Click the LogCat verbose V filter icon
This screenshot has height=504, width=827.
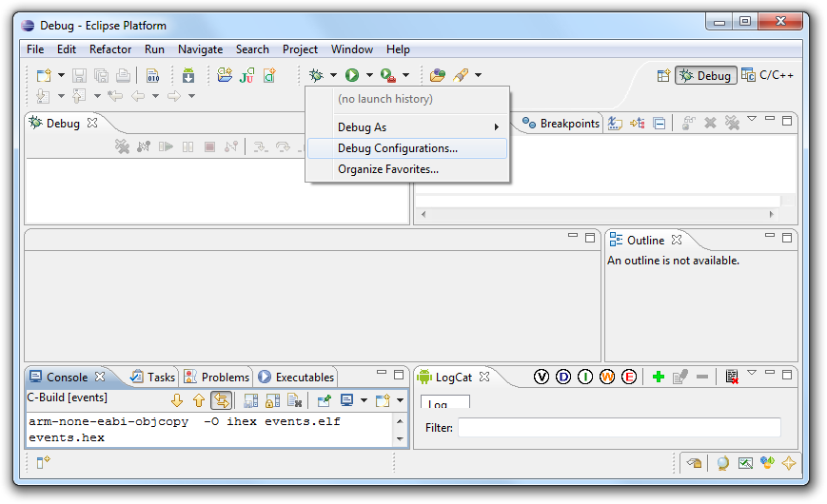pyautogui.click(x=541, y=377)
